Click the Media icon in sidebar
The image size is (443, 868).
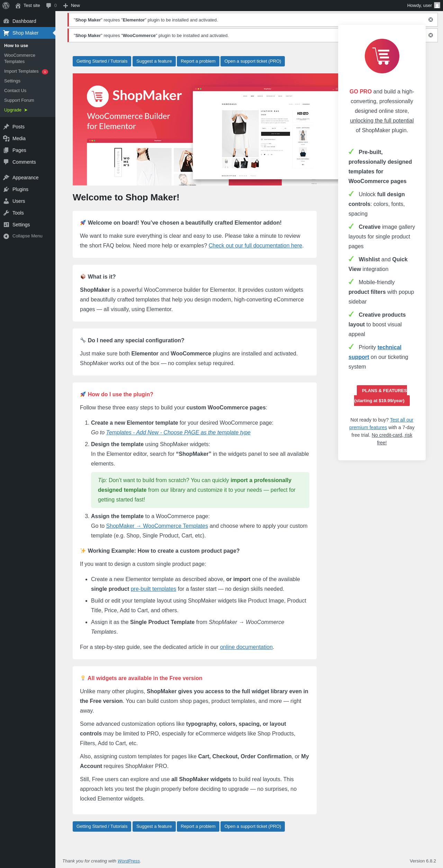[6, 138]
